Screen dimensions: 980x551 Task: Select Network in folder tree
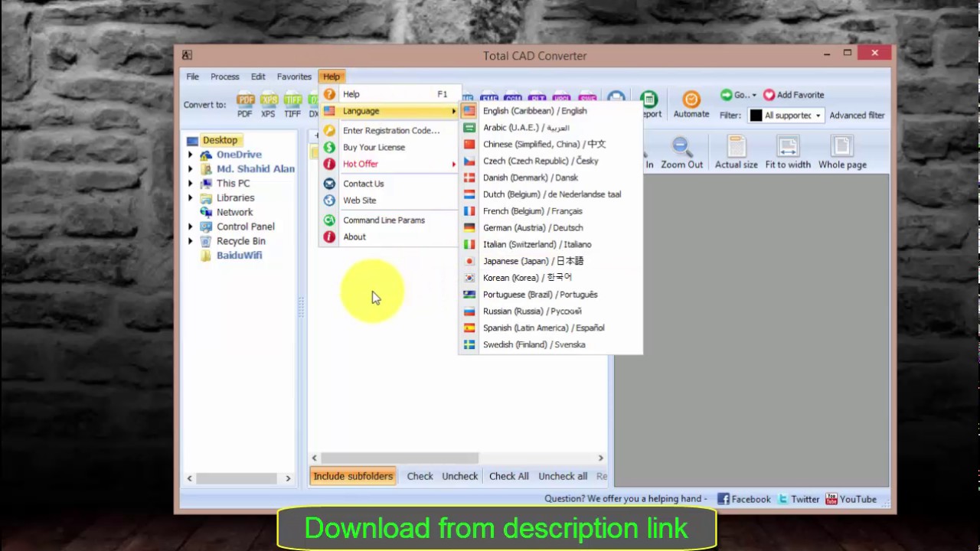pyautogui.click(x=234, y=212)
